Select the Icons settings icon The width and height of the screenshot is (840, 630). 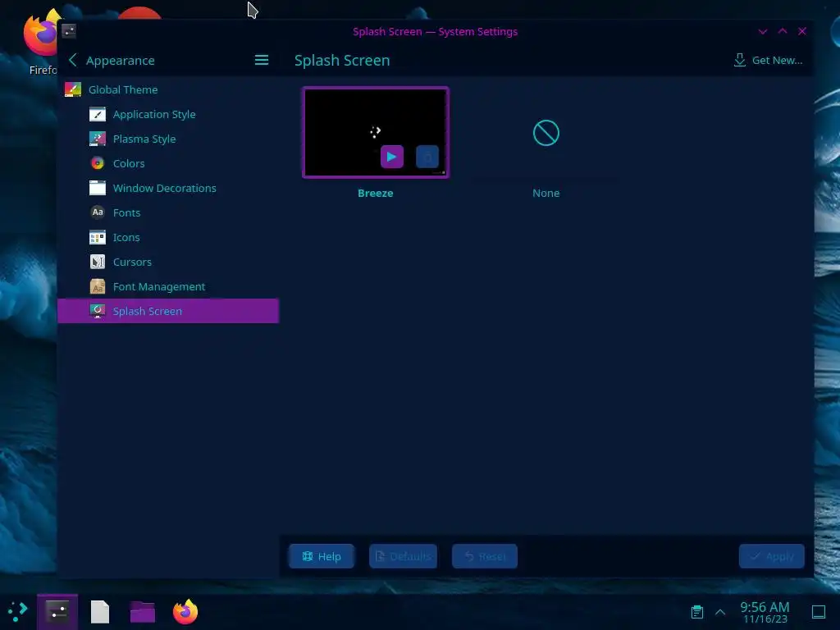(98, 237)
